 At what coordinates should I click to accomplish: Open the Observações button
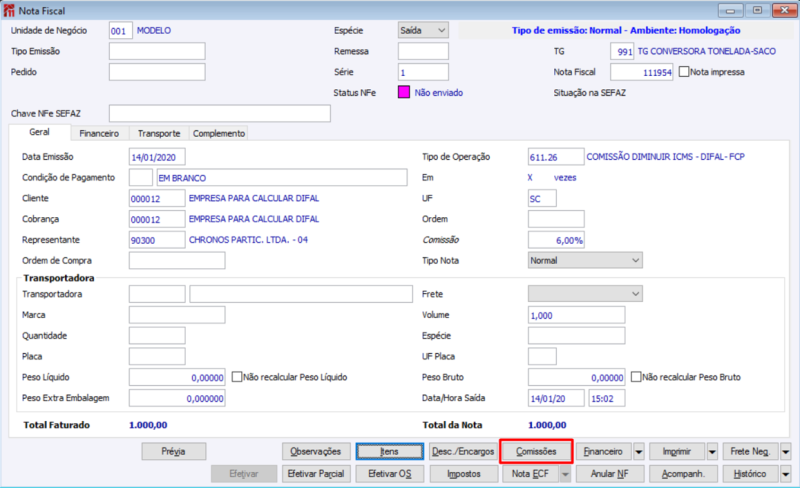coord(316,452)
